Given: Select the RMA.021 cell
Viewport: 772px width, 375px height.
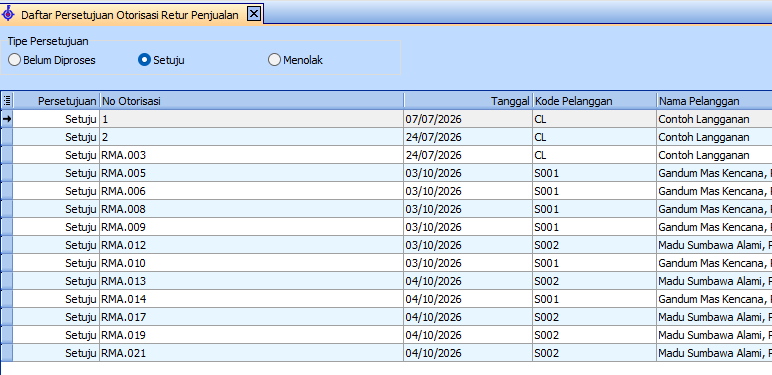Looking at the screenshot, I should click(x=252, y=353).
